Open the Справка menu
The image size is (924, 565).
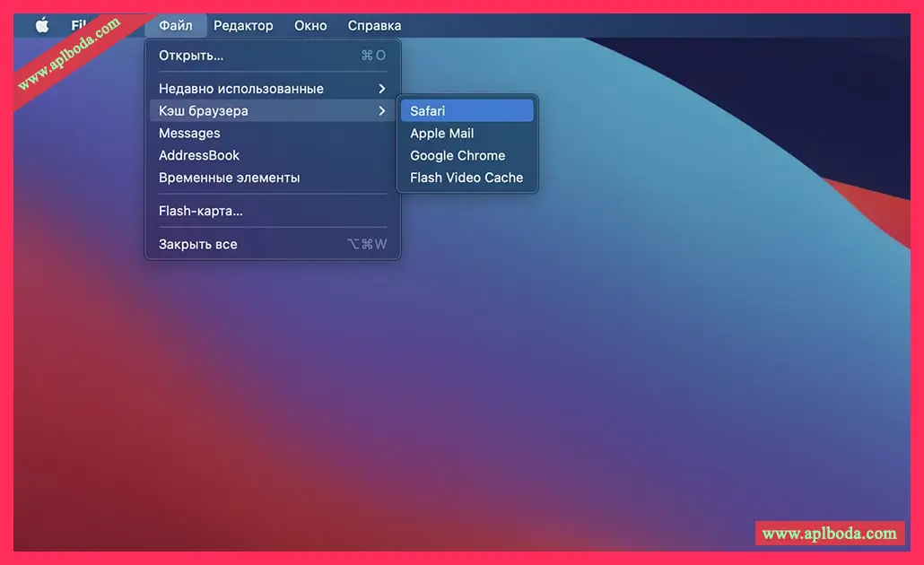coord(374,25)
